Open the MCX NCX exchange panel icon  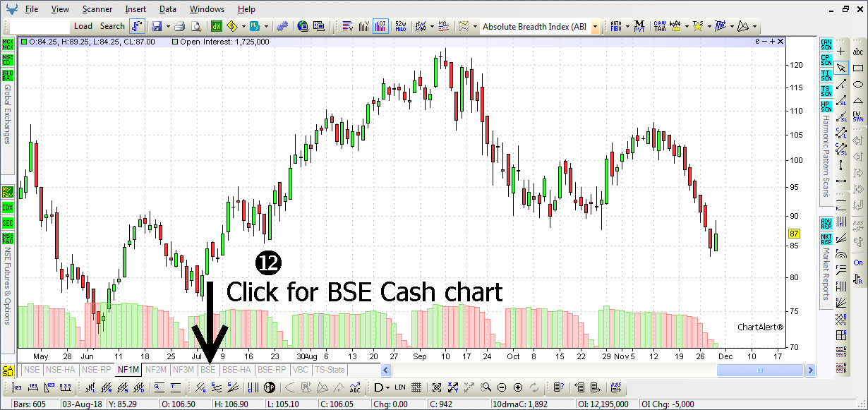click(x=8, y=44)
